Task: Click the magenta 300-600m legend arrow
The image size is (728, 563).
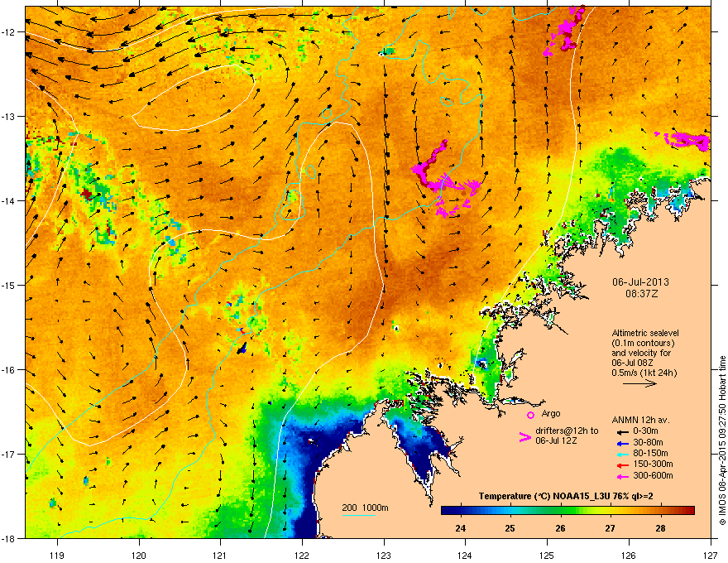Action: coord(622,476)
